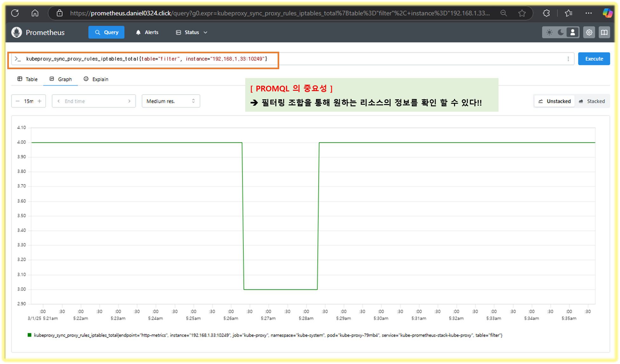Image resolution: width=620 pixels, height=364 pixels.
Task: Bookmark page with star icon
Action: (522, 13)
